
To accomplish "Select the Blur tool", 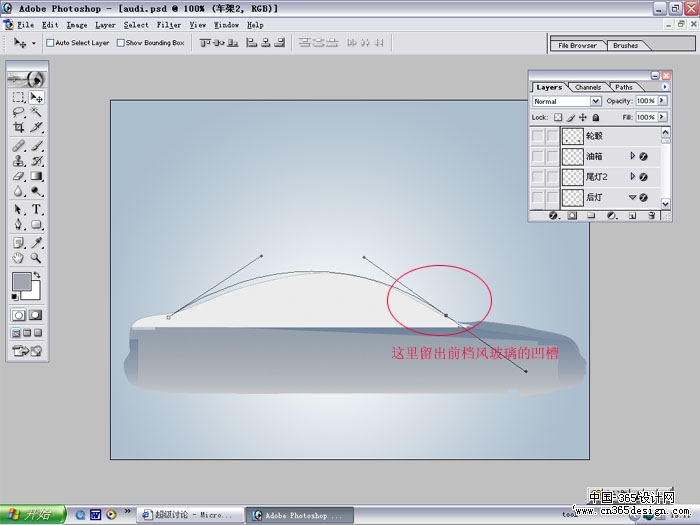I will (18, 192).
